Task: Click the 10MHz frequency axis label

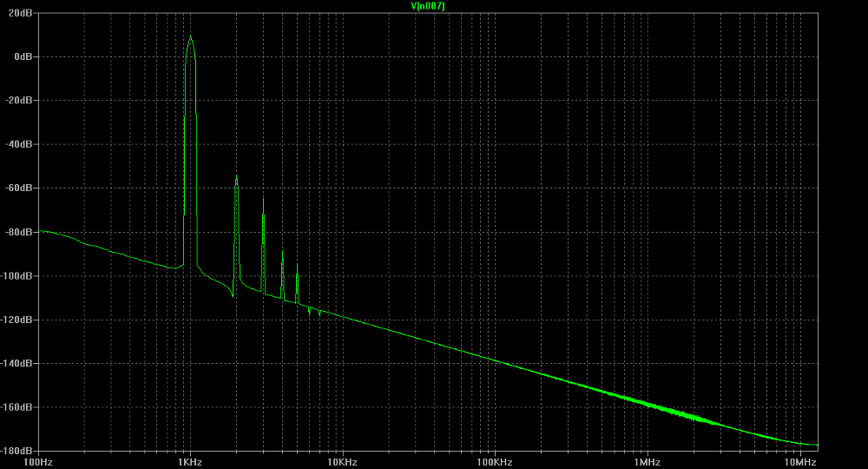Action: pyautogui.click(x=799, y=461)
